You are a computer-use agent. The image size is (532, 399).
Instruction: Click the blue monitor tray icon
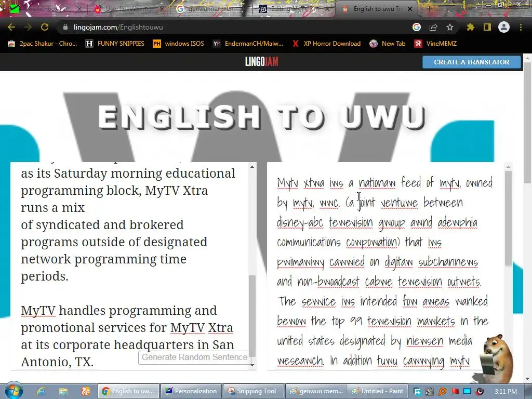(467, 392)
